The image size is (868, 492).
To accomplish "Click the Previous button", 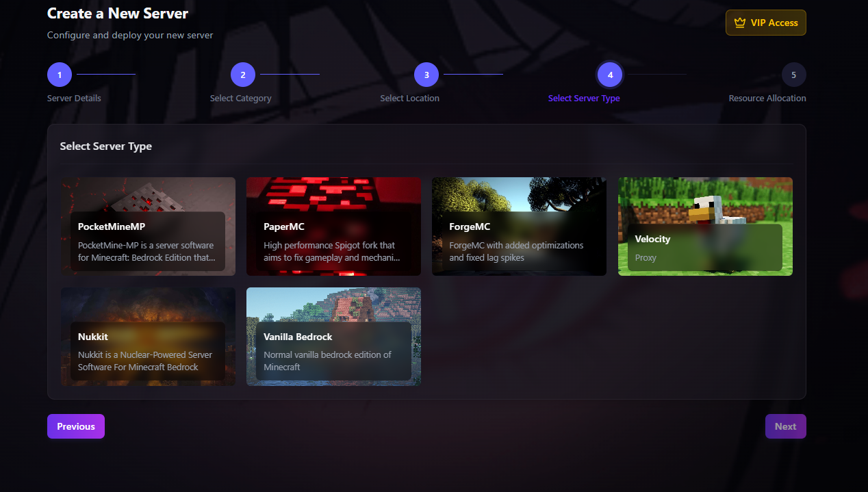I will (x=75, y=426).
